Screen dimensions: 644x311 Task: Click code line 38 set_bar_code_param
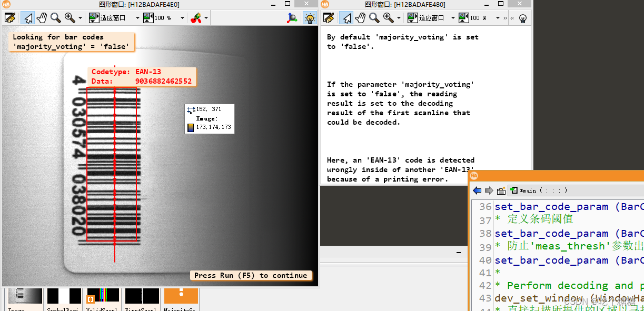coord(569,233)
